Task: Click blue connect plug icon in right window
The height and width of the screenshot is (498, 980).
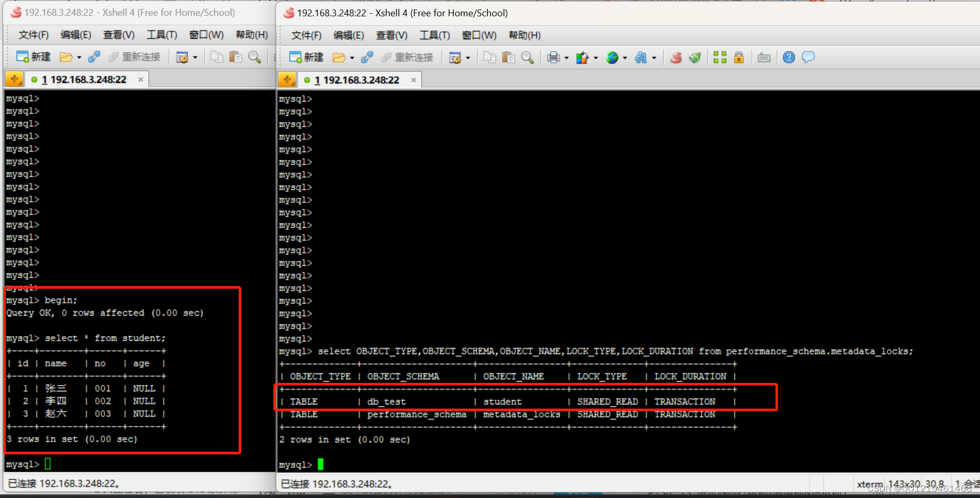Action: tap(367, 57)
